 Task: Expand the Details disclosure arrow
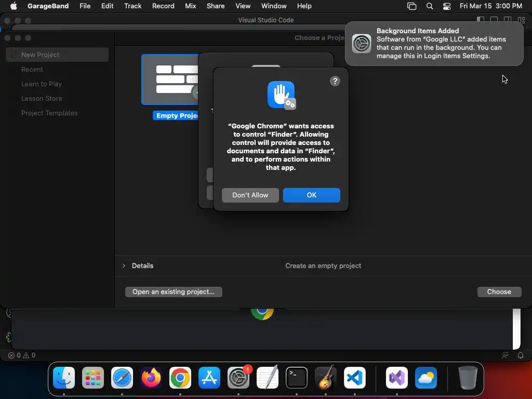coord(124,265)
